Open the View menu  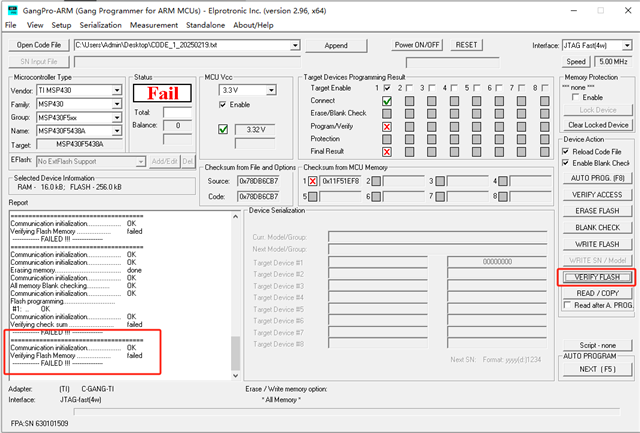click(x=35, y=25)
